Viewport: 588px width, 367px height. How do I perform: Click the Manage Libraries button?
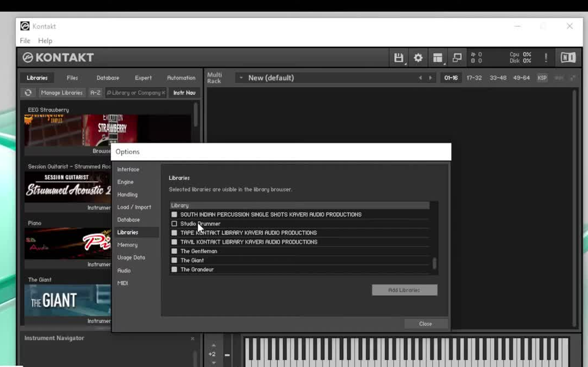pyautogui.click(x=62, y=93)
